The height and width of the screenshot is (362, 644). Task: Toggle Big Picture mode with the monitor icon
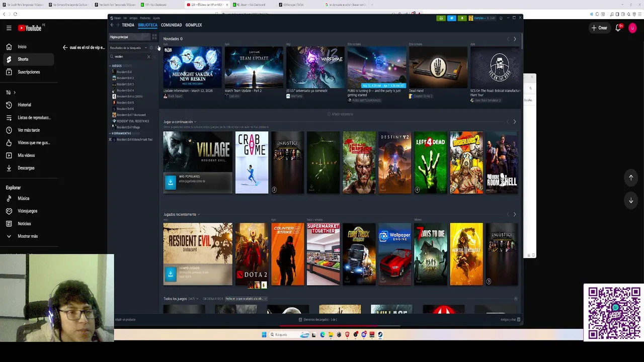[501, 18]
